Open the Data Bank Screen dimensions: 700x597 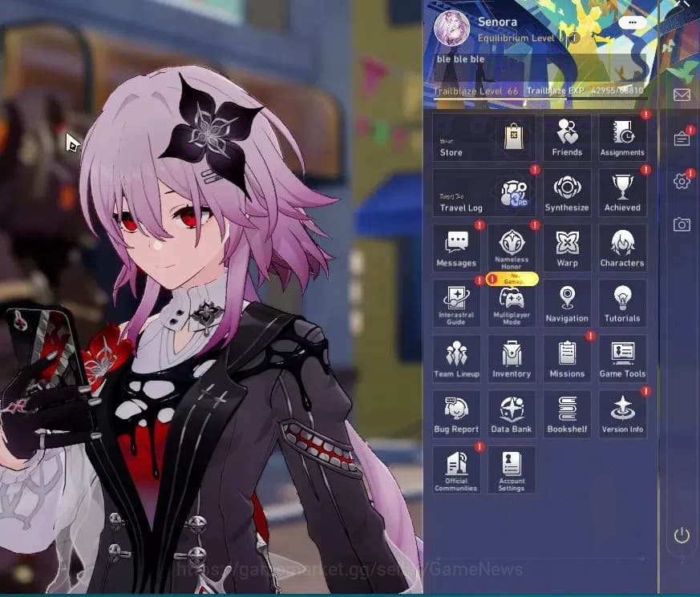point(512,414)
